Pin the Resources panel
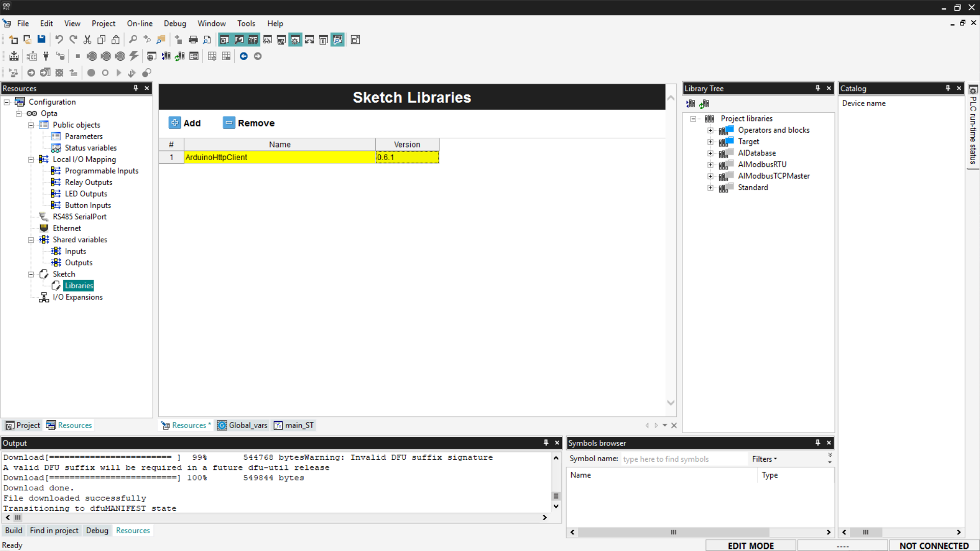The image size is (980, 551). pos(136,88)
